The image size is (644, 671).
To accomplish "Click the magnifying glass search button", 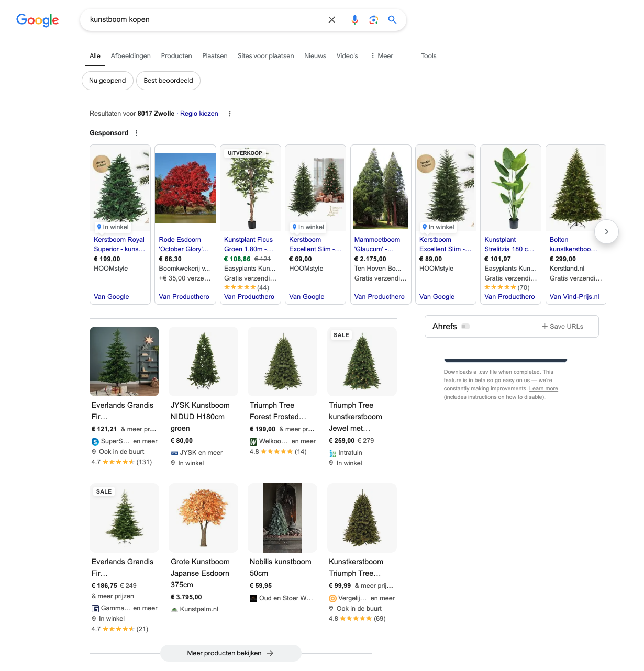I will [x=392, y=20].
